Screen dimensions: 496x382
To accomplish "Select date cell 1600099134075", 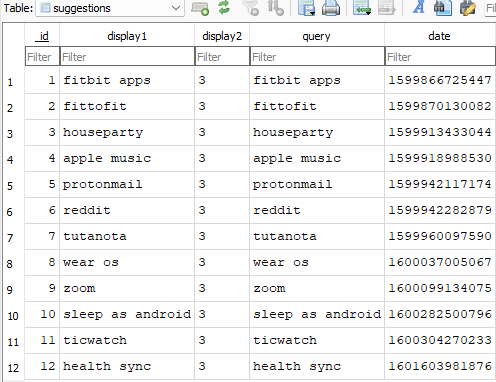I will 440,288.
